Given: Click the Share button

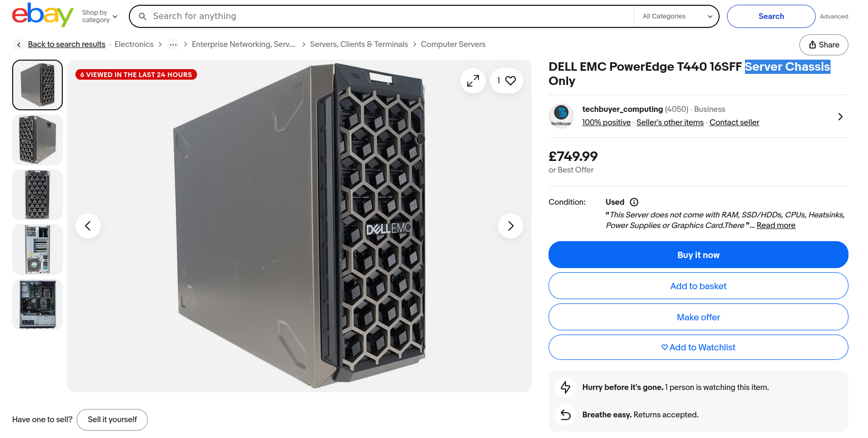Looking at the screenshot, I should [824, 45].
